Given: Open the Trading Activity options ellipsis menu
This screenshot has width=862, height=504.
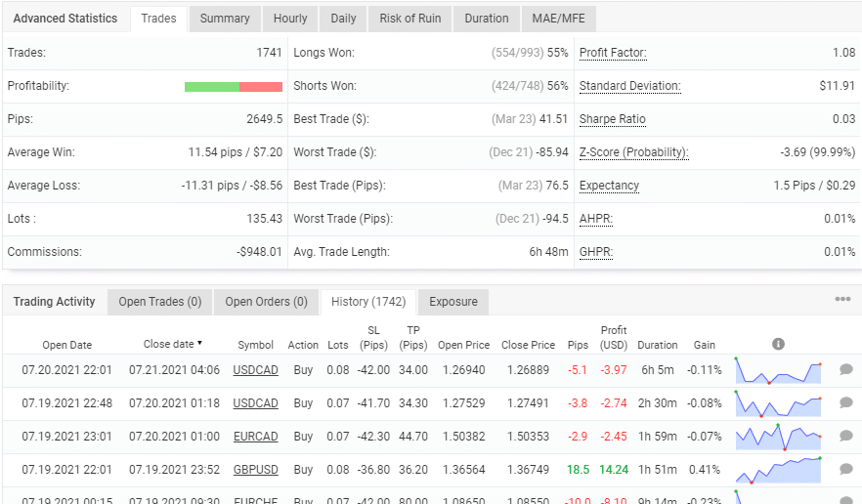Looking at the screenshot, I should point(842,299).
